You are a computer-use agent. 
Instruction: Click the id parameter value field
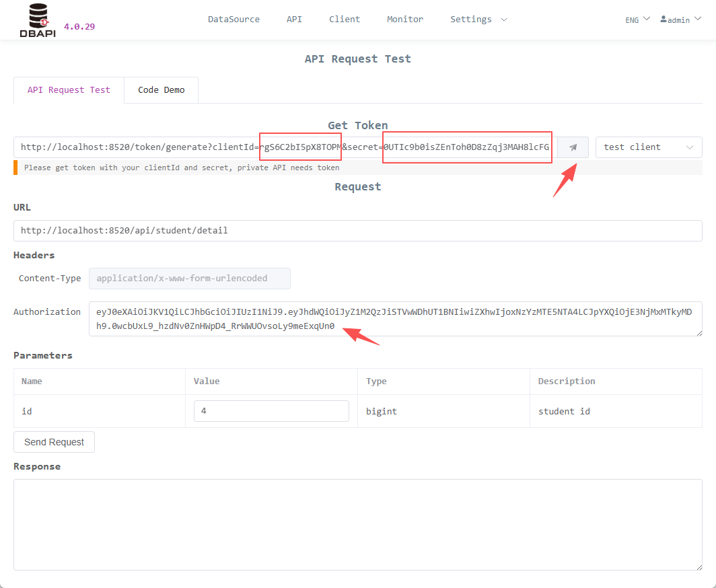[x=271, y=410]
